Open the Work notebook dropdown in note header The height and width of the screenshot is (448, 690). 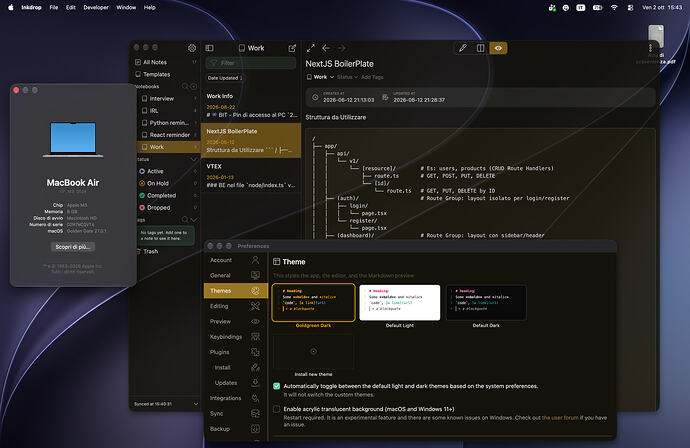[320, 77]
